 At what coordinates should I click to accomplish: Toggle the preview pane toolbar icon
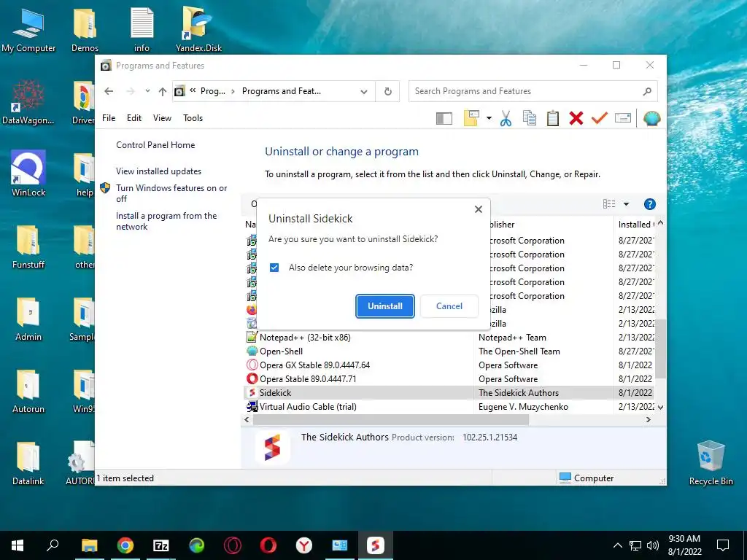click(444, 118)
